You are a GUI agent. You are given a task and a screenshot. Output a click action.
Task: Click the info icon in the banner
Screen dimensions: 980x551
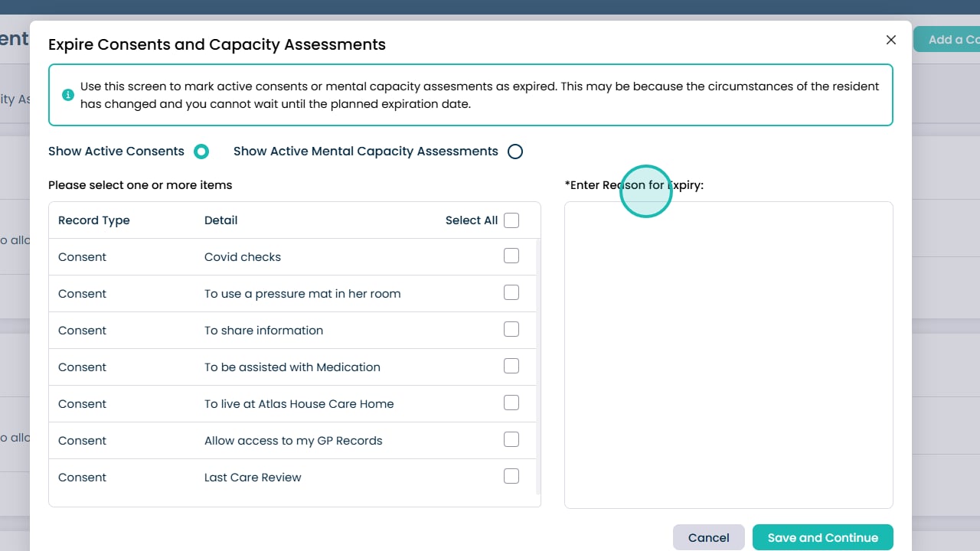click(x=67, y=95)
